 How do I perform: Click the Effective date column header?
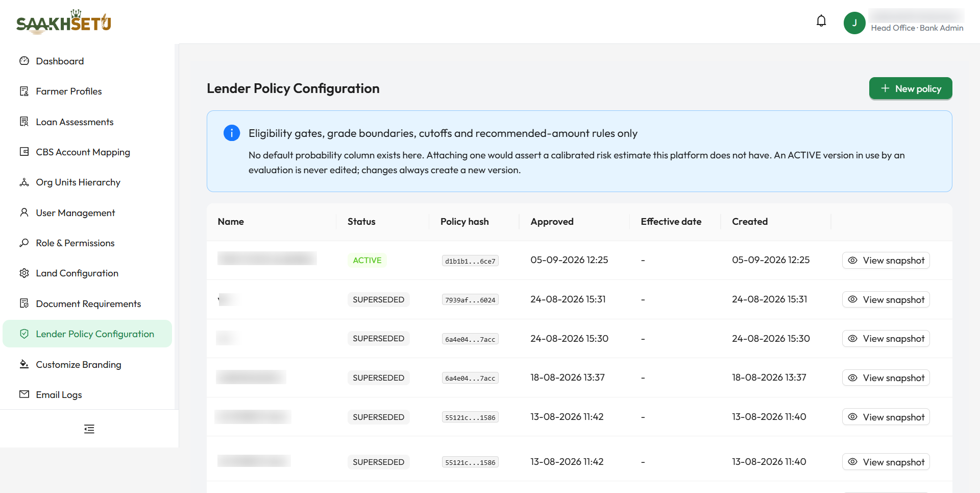(671, 222)
